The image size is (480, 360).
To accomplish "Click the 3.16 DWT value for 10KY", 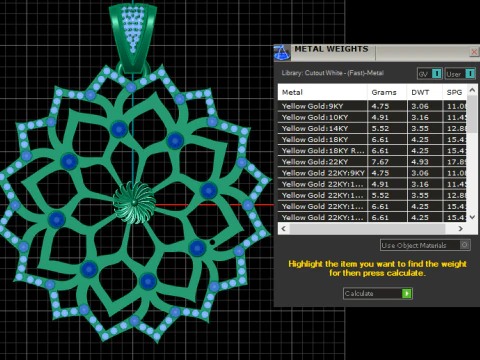I will pos(420,117).
